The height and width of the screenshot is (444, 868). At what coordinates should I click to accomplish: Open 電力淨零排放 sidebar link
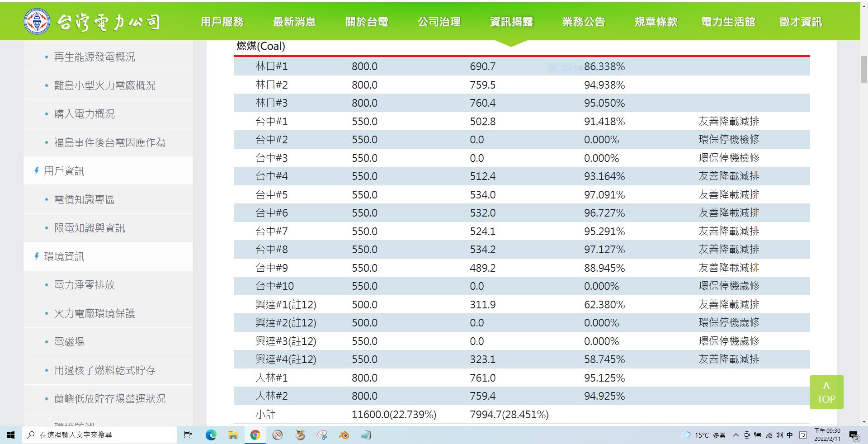[85, 285]
